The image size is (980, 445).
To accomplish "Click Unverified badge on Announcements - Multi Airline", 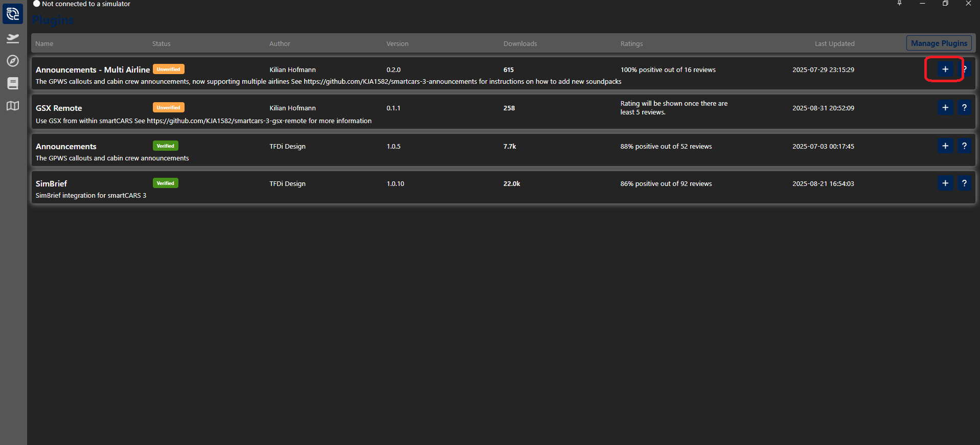I will [169, 69].
